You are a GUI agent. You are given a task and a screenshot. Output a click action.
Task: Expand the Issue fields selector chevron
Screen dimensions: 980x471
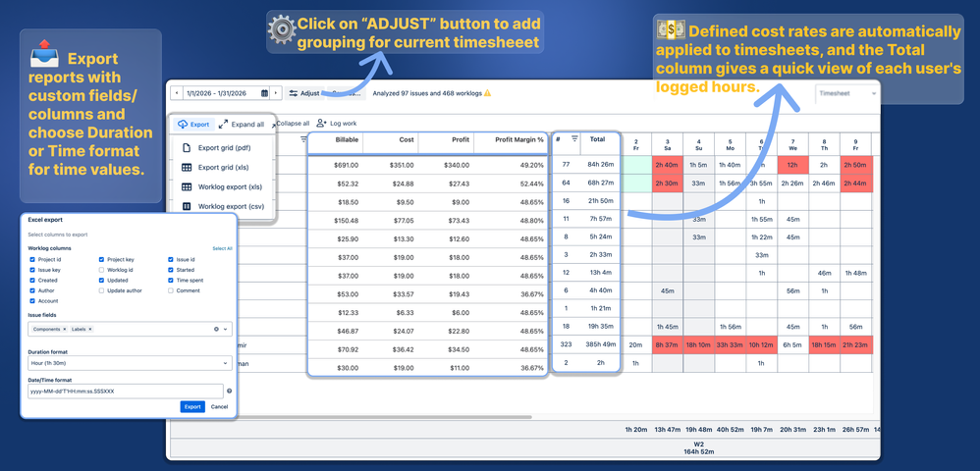[225, 329]
